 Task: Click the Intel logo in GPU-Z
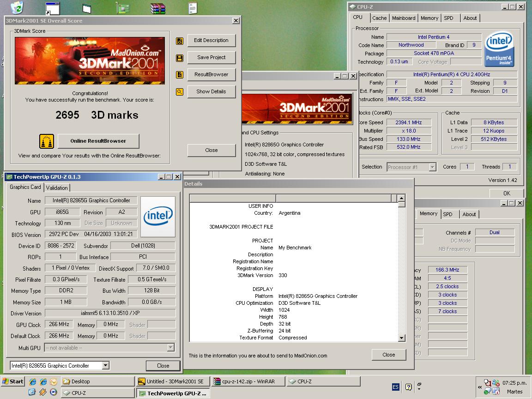(x=158, y=217)
